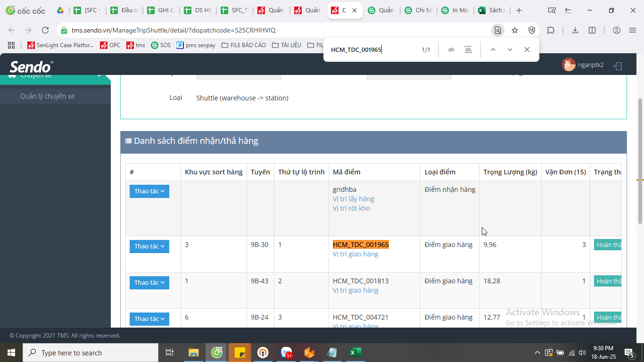The width and height of the screenshot is (644, 362).
Task: Toggle the browser side panel icon
Action: [x=592, y=30]
